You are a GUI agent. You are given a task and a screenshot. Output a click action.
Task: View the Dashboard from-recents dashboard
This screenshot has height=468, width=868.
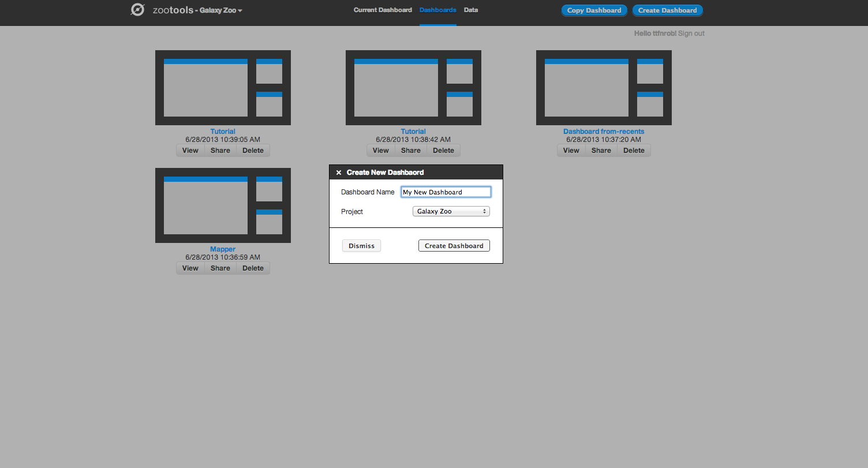(571, 151)
